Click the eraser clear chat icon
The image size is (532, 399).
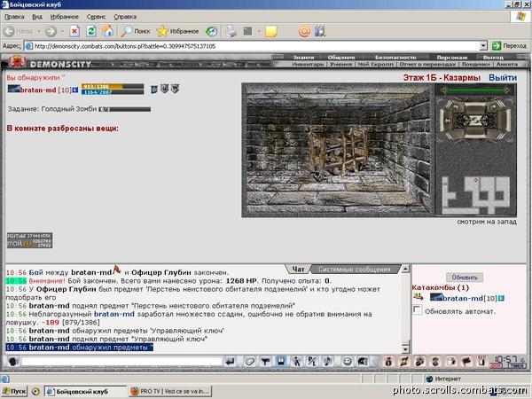tap(249, 362)
